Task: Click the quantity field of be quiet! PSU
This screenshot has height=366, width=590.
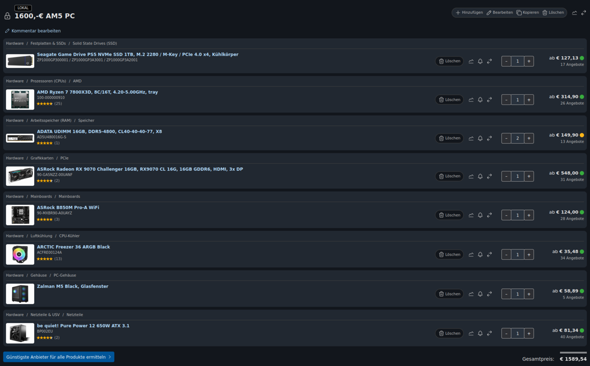Action: (x=518, y=333)
